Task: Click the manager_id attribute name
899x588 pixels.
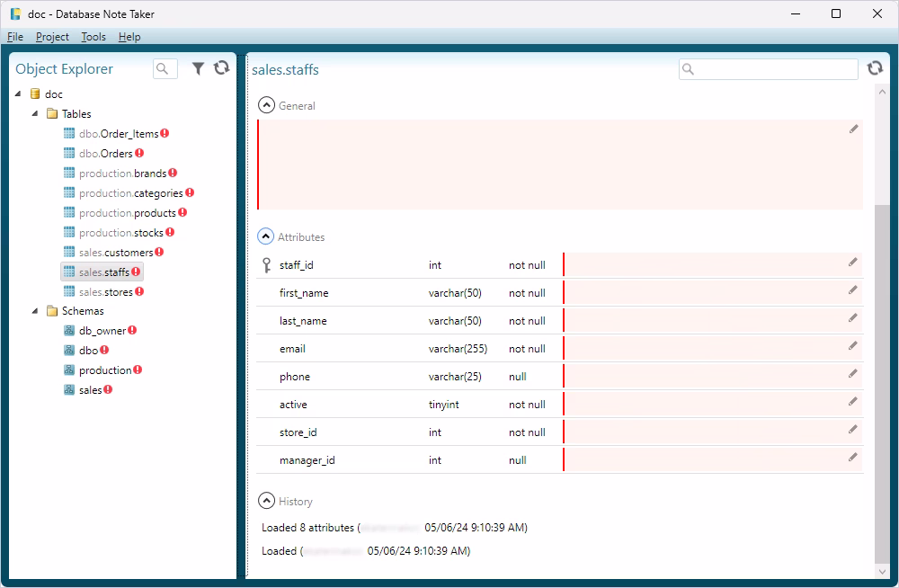Action: point(307,460)
